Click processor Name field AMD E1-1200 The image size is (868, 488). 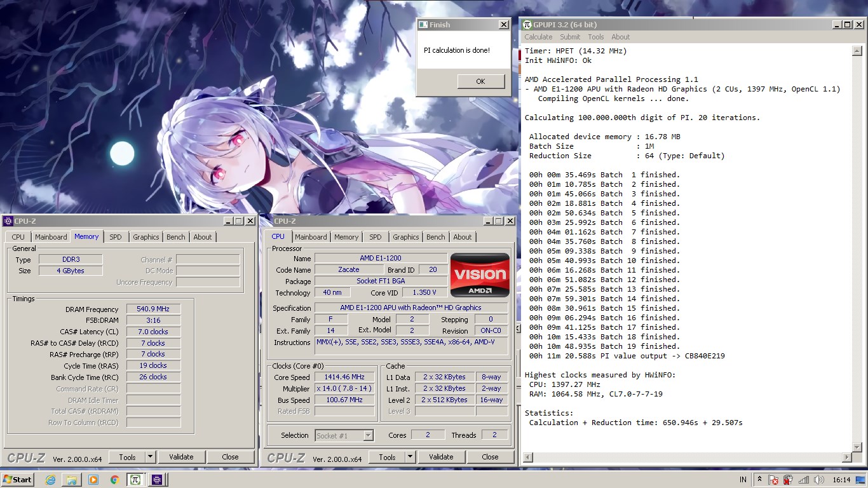point(380,259)
